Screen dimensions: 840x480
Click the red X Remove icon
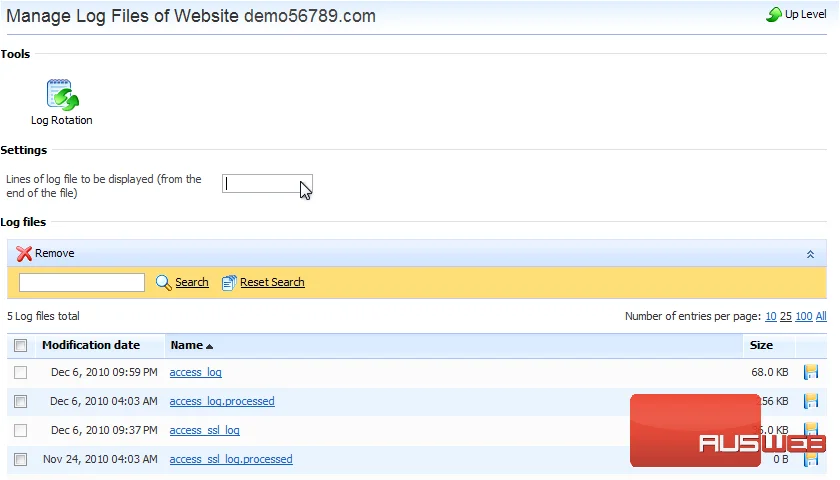coord(24,253)
